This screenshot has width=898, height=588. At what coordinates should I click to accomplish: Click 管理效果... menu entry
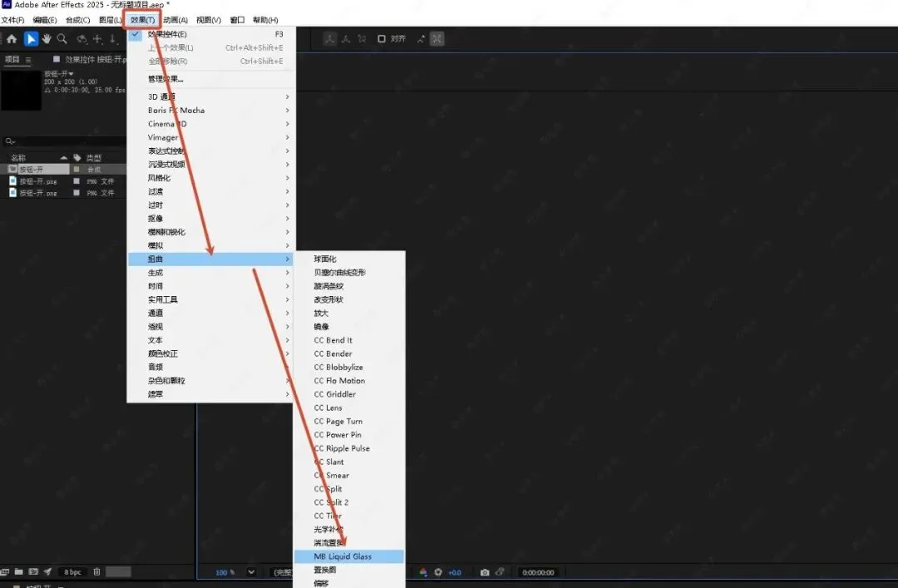click(x=211, y=79)
